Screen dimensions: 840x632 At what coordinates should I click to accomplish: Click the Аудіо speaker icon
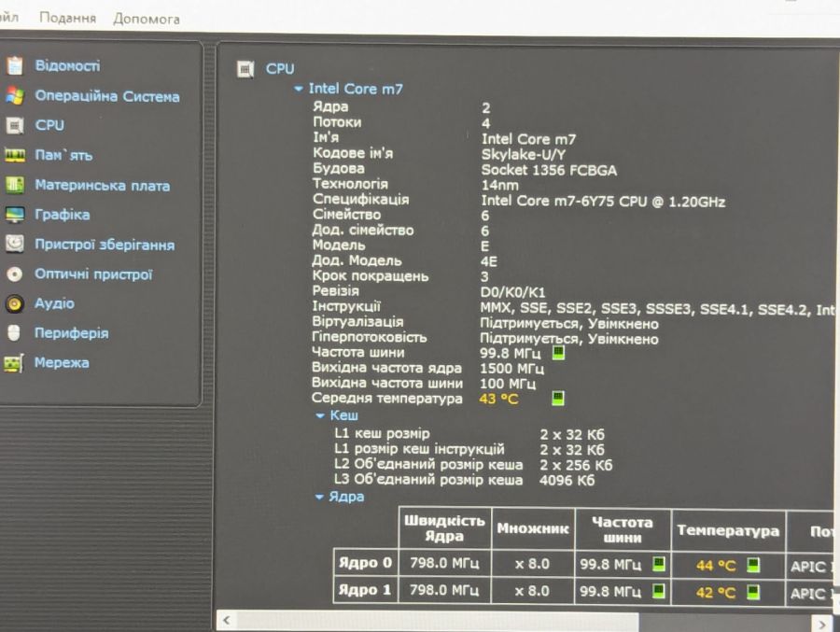coord(15,303)
